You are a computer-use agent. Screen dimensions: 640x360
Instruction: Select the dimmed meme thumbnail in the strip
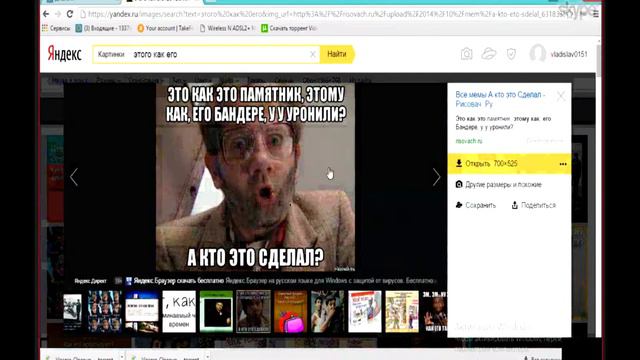[x=253, y=311]
